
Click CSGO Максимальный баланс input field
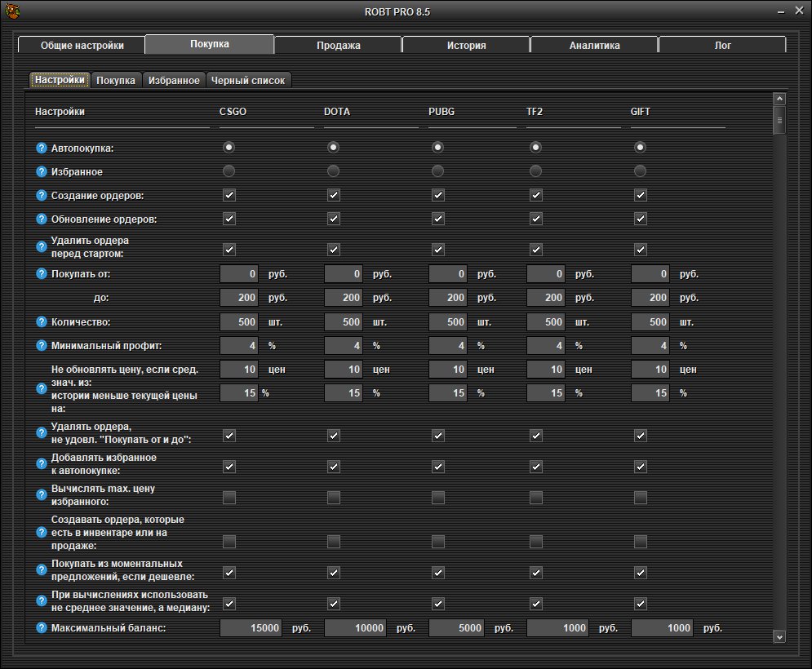[252, 628]
